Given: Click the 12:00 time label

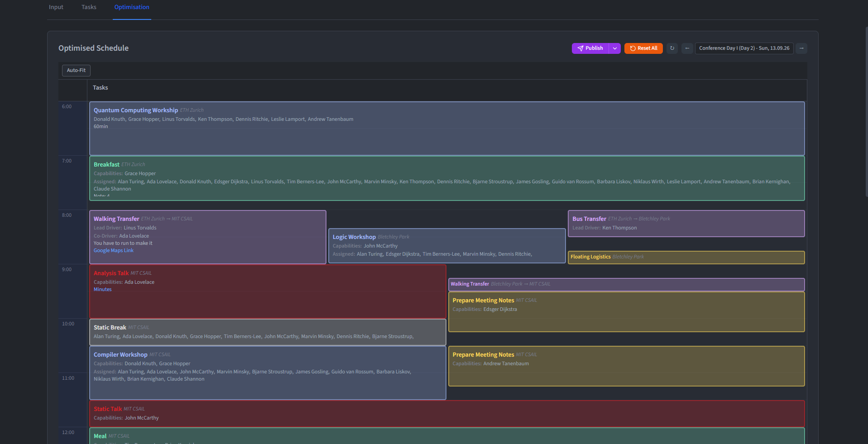Looking at the screenshot, I should pos(68,433).
